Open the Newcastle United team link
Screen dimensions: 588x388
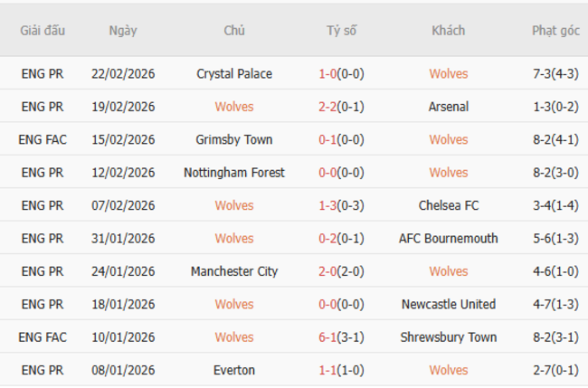(x=449, y=305)
